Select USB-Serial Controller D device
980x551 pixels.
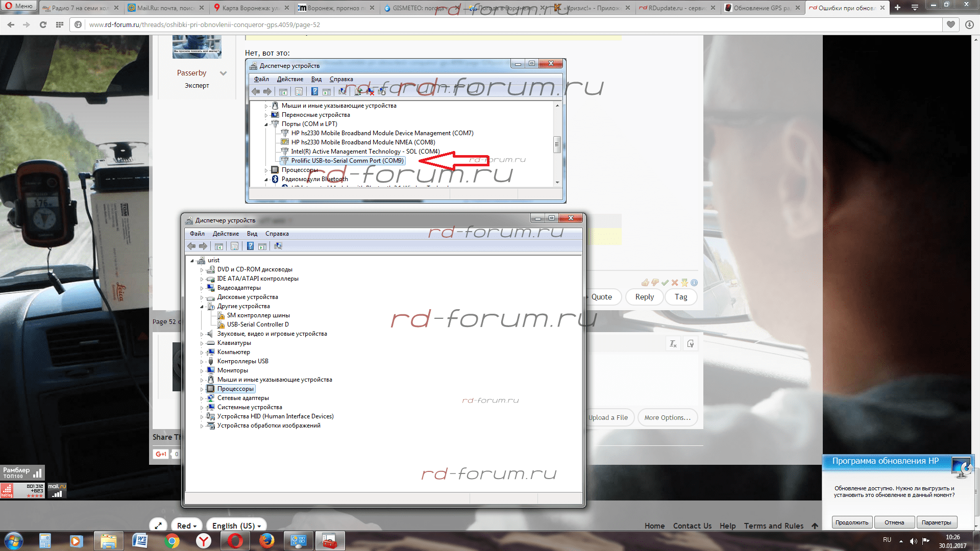tap(258, 324)
